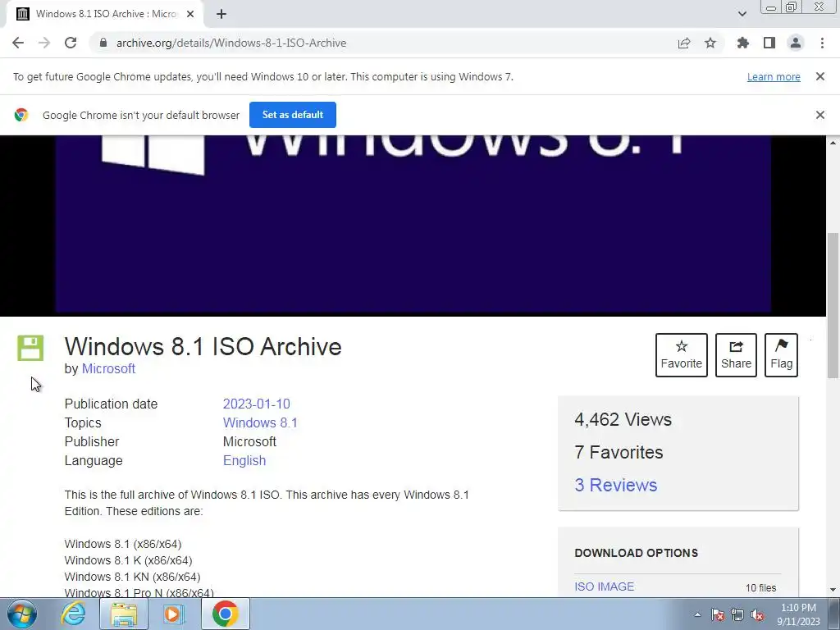Click the Windows 8.1 banner image
Screen dimensions: 840x630
tap(413, 224)
